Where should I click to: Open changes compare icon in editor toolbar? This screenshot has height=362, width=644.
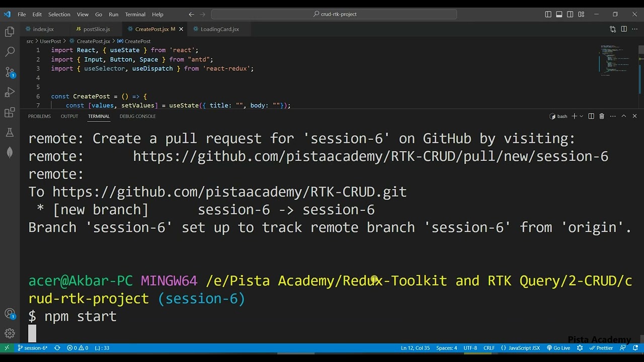tap(613, 29)
